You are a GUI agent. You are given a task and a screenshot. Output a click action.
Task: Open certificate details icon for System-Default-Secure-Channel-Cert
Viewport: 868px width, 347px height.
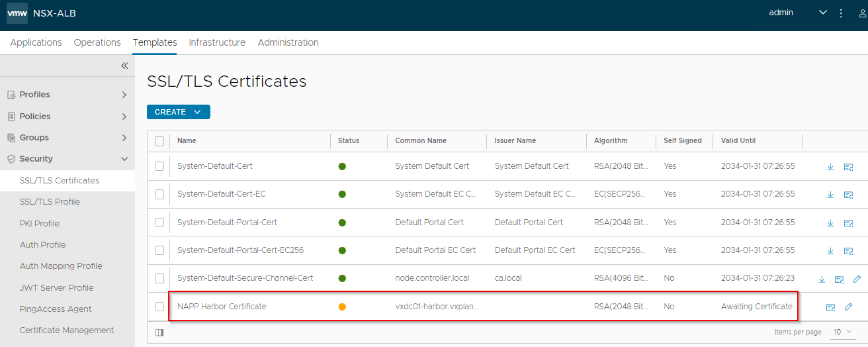[839, 279]
